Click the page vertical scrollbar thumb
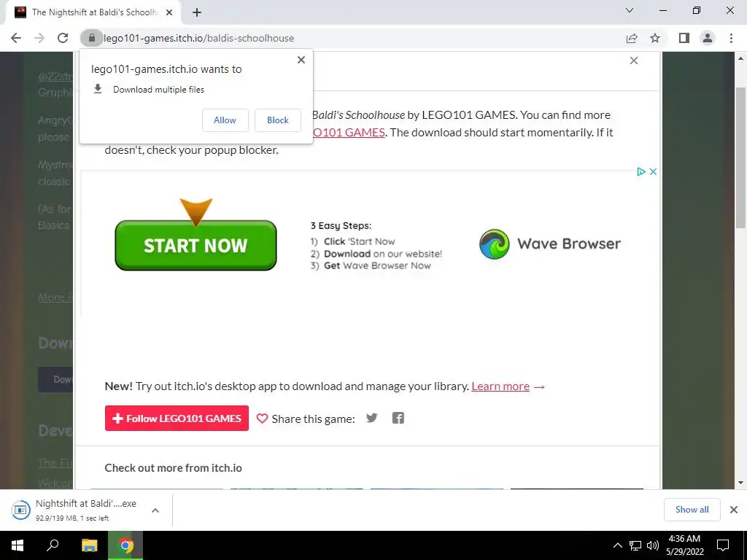 [x=740, y=157]
